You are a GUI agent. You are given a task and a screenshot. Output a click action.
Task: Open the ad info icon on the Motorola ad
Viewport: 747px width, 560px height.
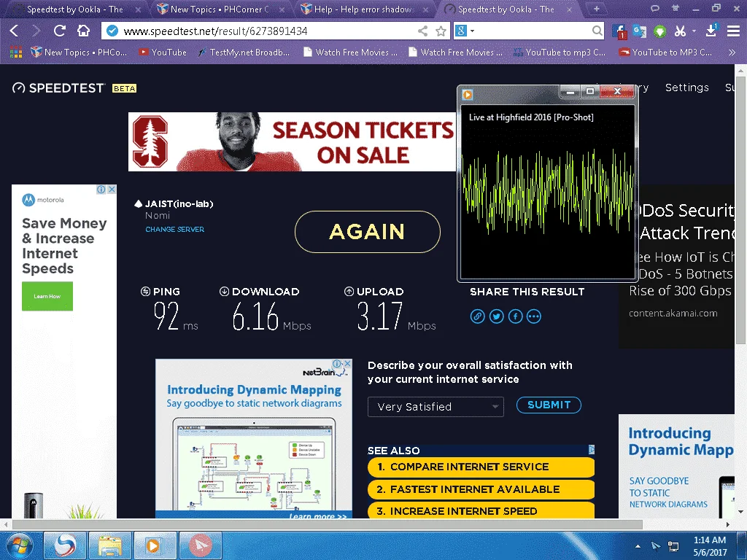point(101,190)
